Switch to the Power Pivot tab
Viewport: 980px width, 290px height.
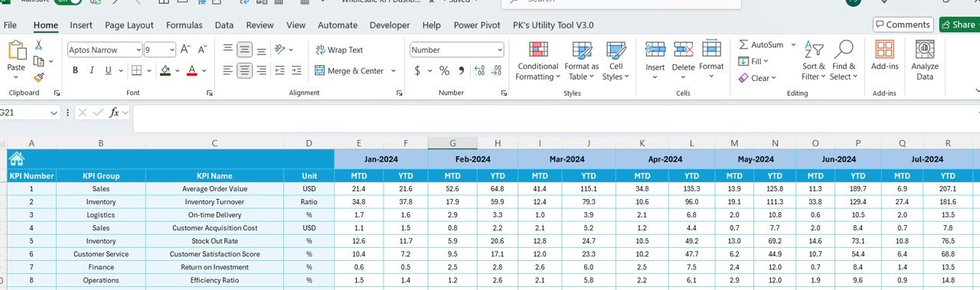tap(477, 25)
